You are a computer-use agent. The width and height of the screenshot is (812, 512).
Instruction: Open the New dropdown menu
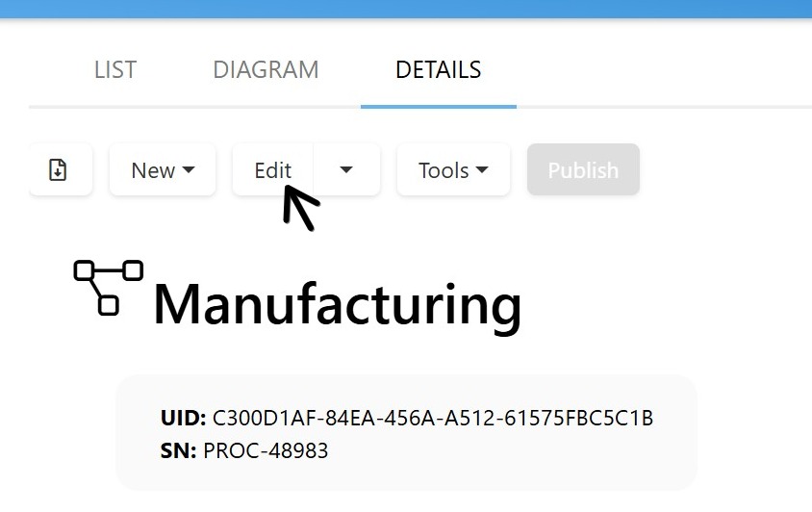163,170
